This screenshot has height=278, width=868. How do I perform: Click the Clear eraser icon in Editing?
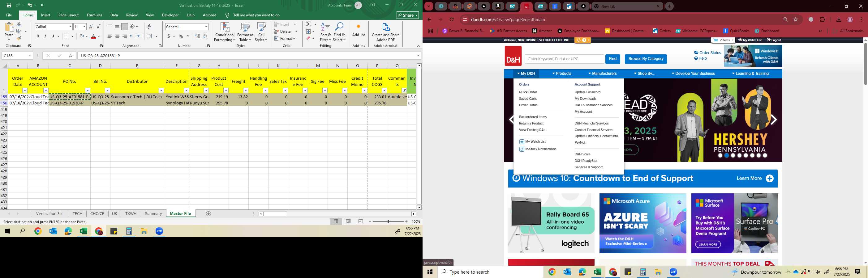click(308, 38)
